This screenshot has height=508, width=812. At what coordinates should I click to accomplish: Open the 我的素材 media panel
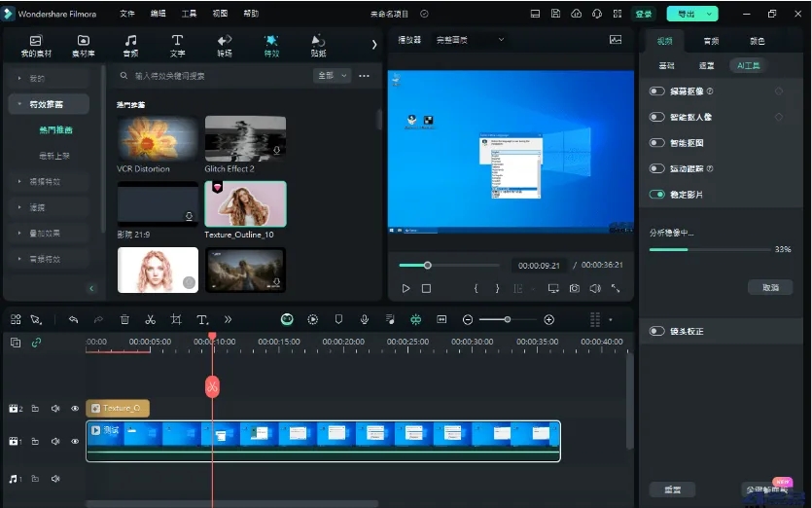click(36, 46)
